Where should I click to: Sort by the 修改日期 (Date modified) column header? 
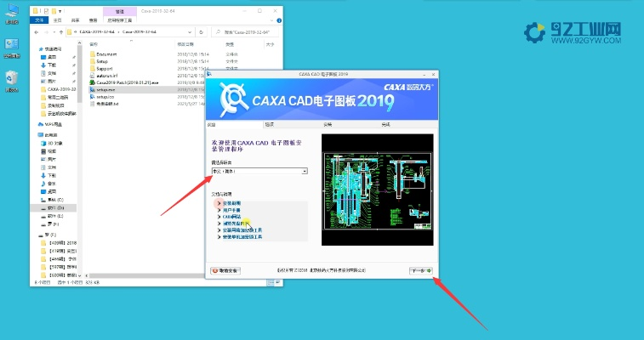coord(185,44)
